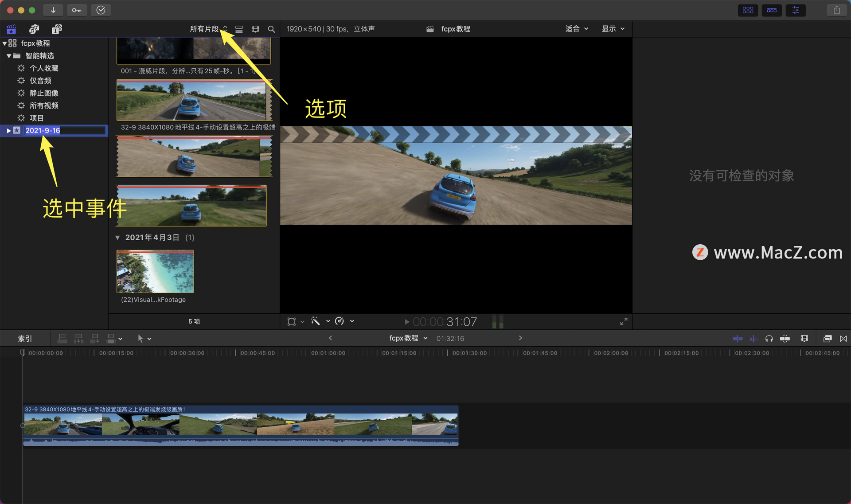
Task: Open the select arrow tool menu
Action: tap(144, 339)
